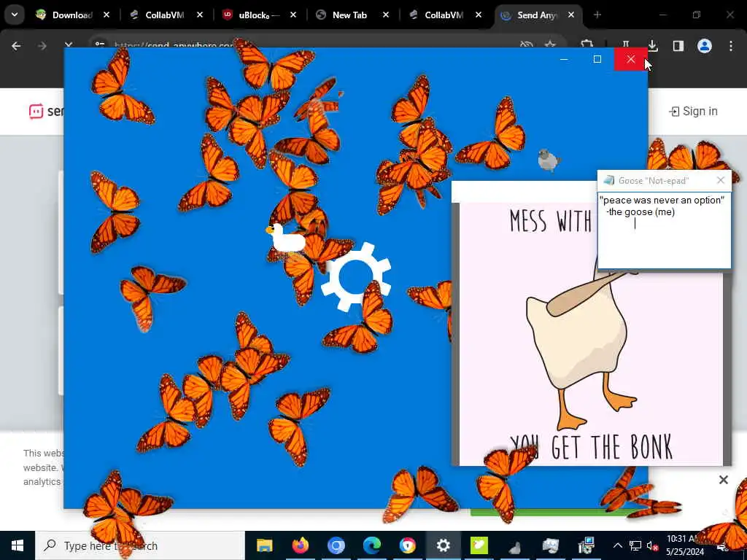The height and width of the screenshot is (560, 747).
Task: Dismiss the cookie banner with X
Action: pyautogui.click(x=723, y=480)
